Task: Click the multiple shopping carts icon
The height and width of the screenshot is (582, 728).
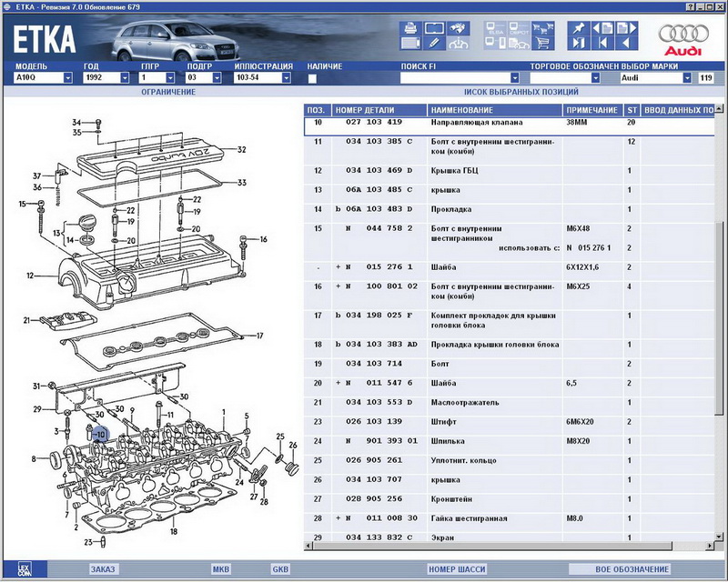Action: pos(542,28)
